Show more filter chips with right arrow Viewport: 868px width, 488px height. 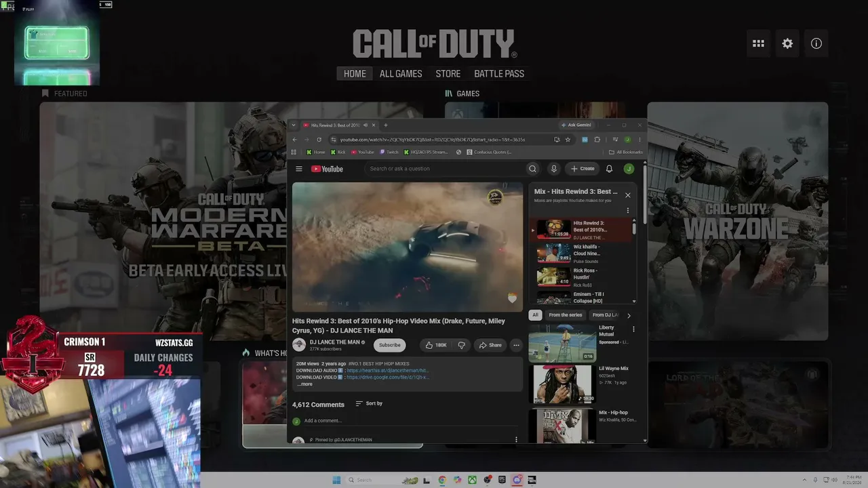coord(629,315)
